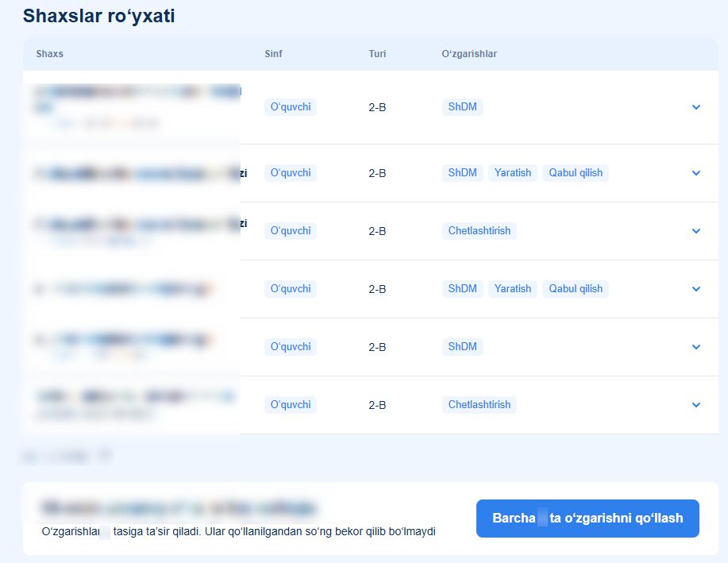Click the Barcha ta o'zgarishni qo'llash button

(x=587, y=519)
